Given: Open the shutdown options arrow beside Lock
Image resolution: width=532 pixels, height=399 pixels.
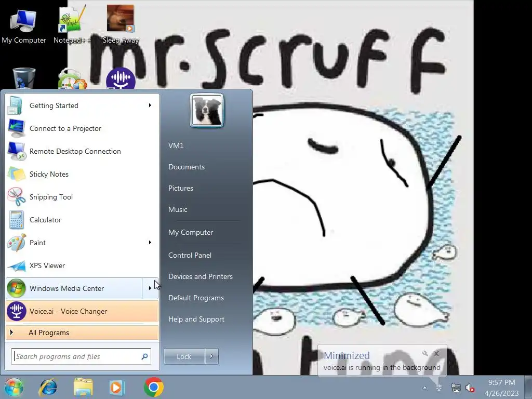Looking at the screenshot, I should click(211, 356).
